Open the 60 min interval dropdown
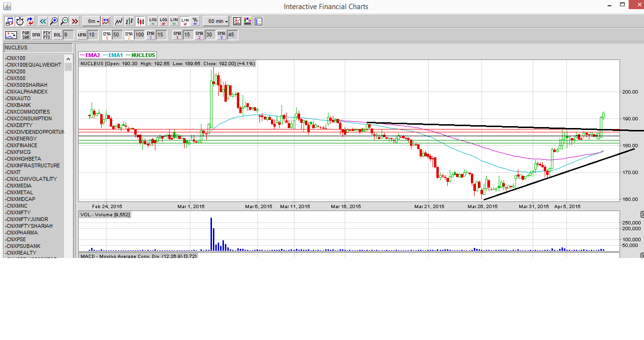644x340 pixels. pos(215,21)
